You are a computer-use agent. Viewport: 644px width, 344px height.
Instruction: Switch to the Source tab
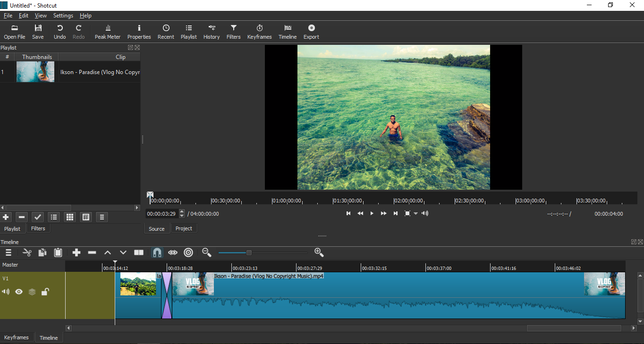tap(157, 229)
